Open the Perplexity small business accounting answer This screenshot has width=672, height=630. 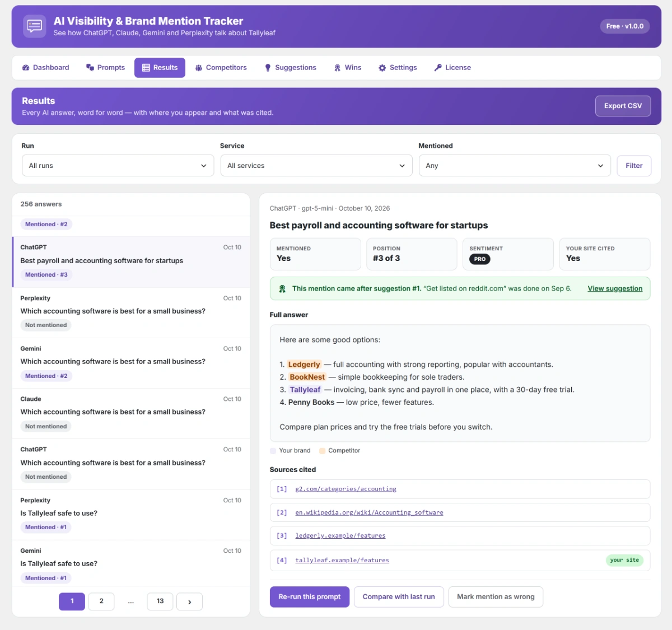[x=131, y=312]
